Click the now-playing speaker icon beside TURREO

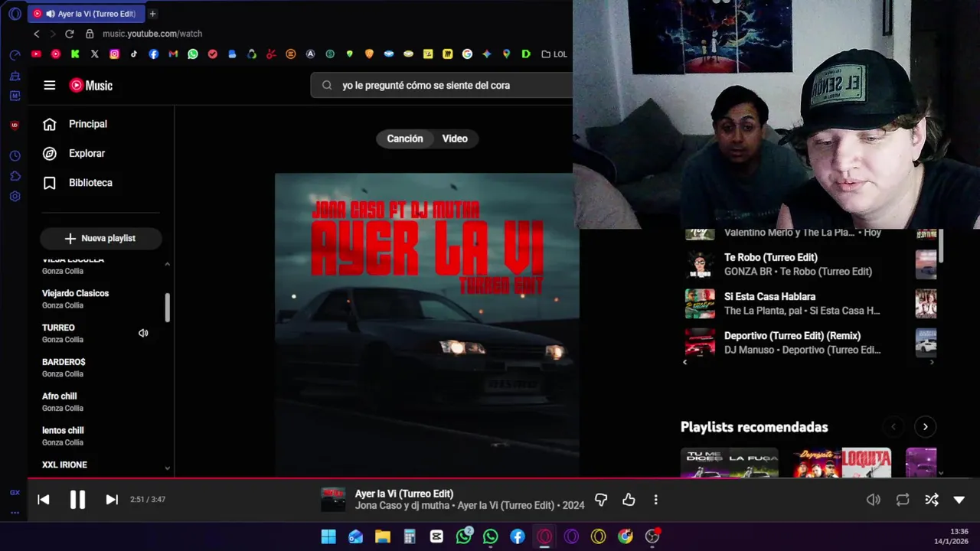[x=143, y=333]
